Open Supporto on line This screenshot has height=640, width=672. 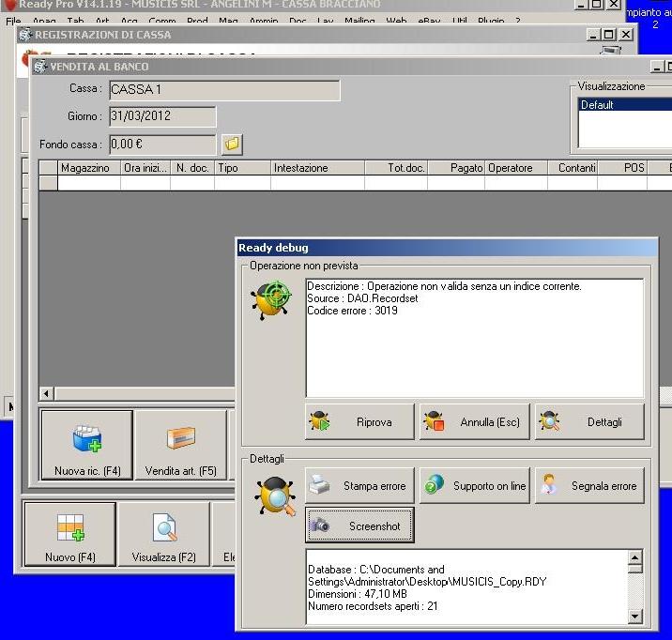[474, 485]
